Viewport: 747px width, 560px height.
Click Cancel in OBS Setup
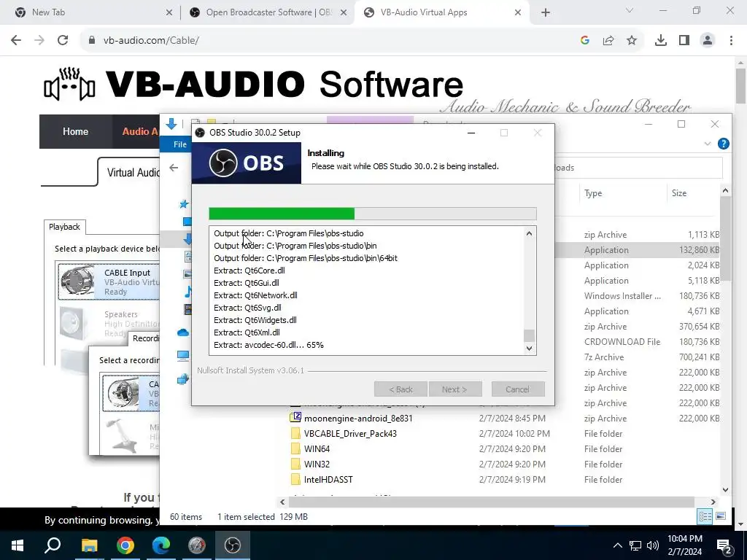pyautogui.click(x=518, y=389)
